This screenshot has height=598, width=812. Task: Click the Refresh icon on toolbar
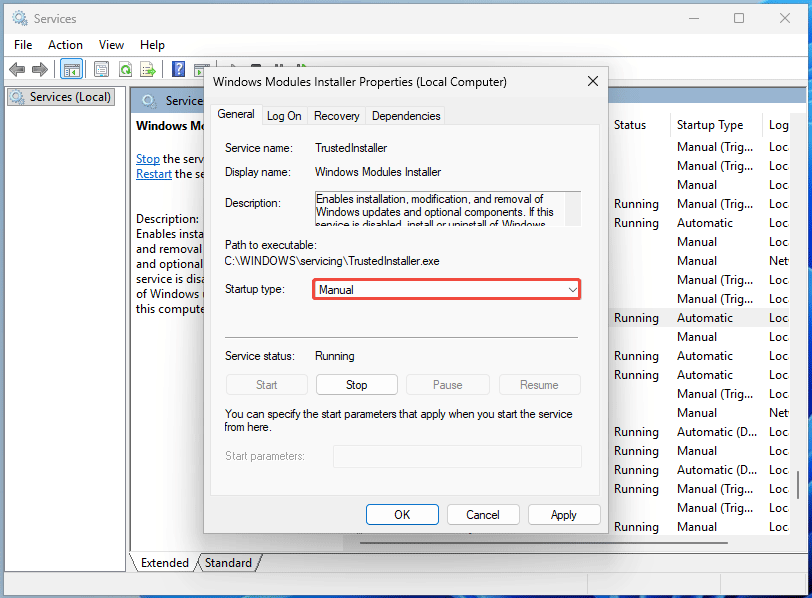pos(126,69)
